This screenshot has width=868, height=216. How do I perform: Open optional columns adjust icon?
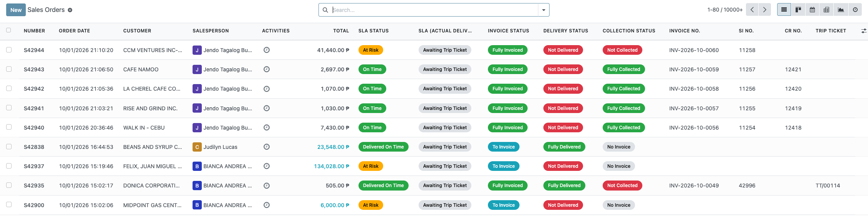(x=864, y=31)
